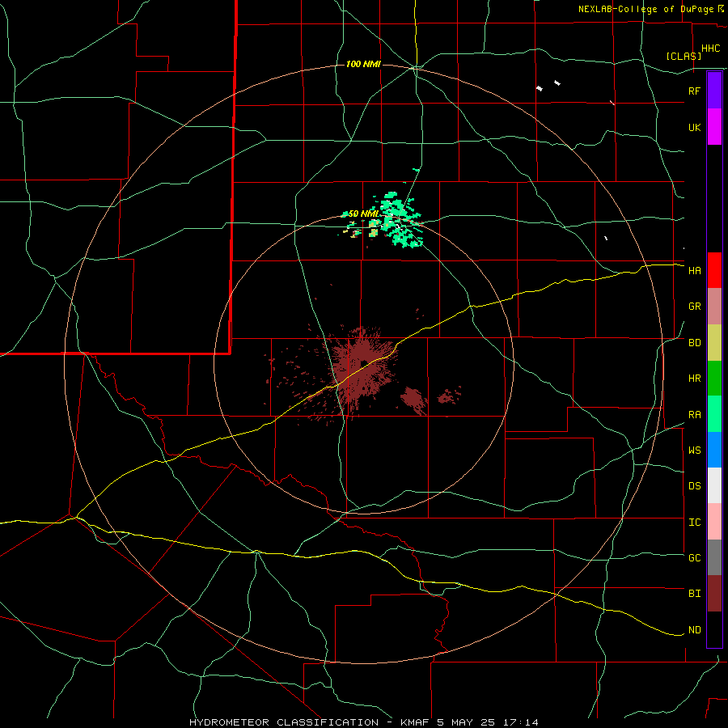Click the BD legend label
The width and height of the screenshot is (728, 728).
(x=694, y=343)
